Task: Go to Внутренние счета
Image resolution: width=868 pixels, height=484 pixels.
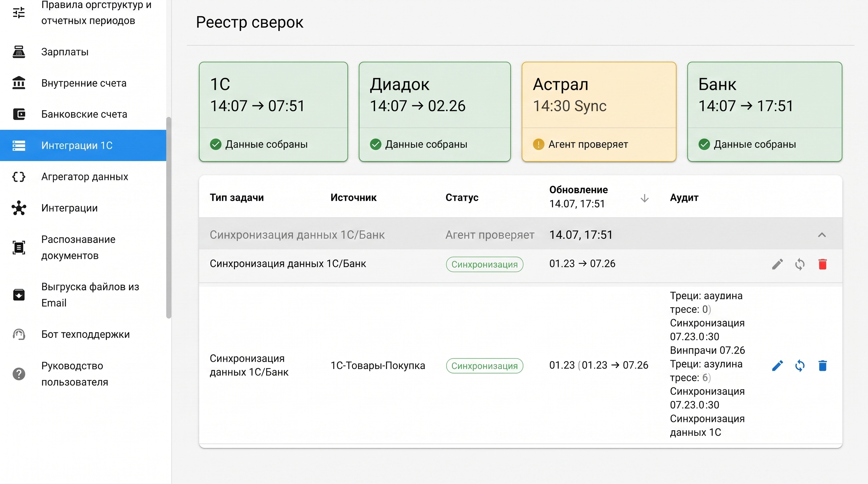Action: pos(83,83)
